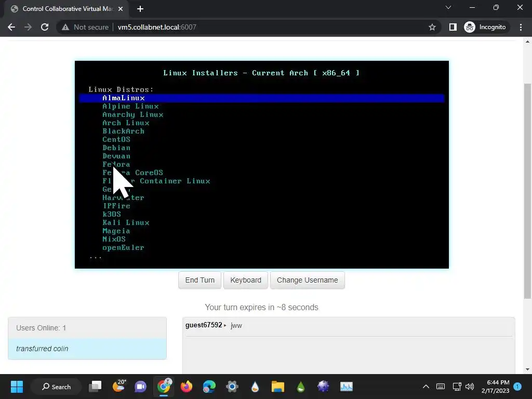Open the performance monitor icon on taskbar

coord(347,387)
